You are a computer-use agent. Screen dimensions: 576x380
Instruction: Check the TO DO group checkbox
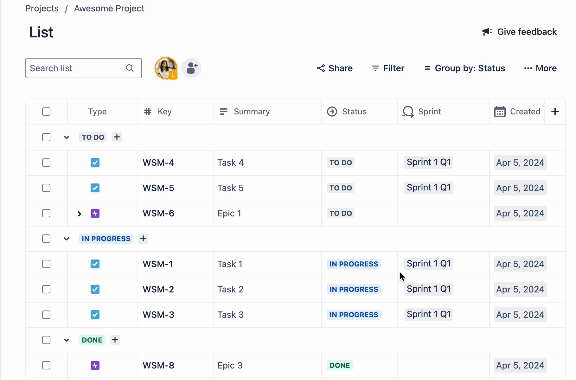click(46, 137)
